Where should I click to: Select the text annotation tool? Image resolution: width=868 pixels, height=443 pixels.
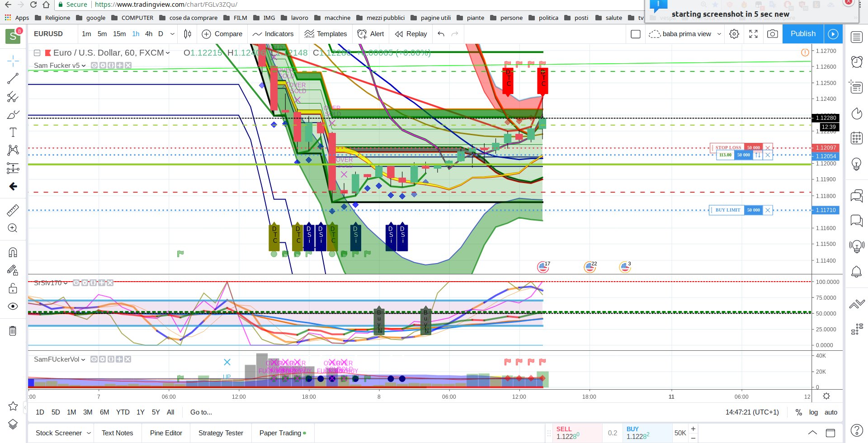(x=13, y=132)
